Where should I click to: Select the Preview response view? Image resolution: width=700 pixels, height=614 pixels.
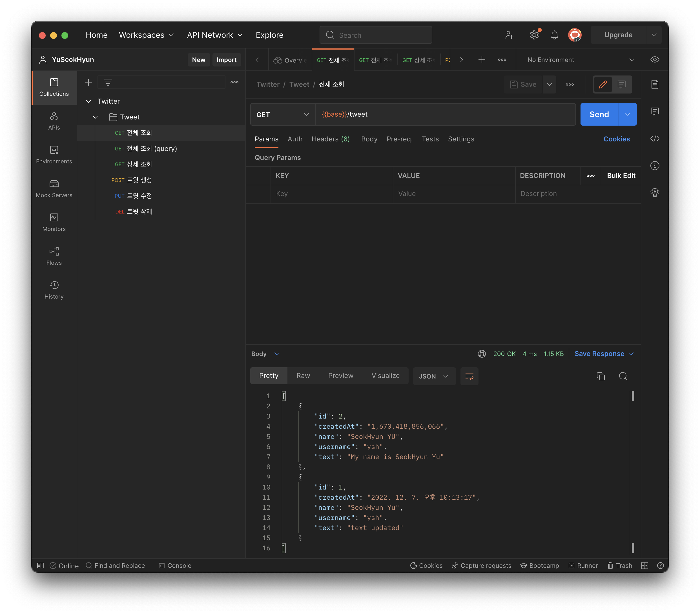(340, 375)
